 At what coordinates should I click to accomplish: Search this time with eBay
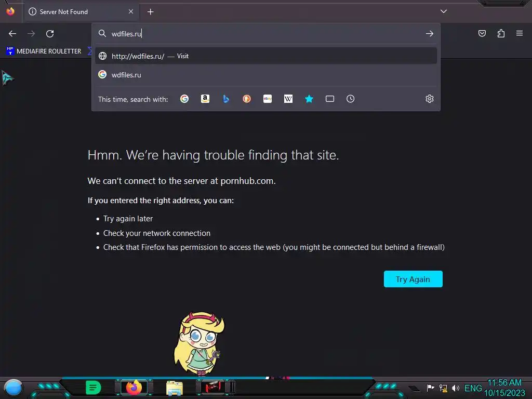pyautogui.click(x=268, y=99)
